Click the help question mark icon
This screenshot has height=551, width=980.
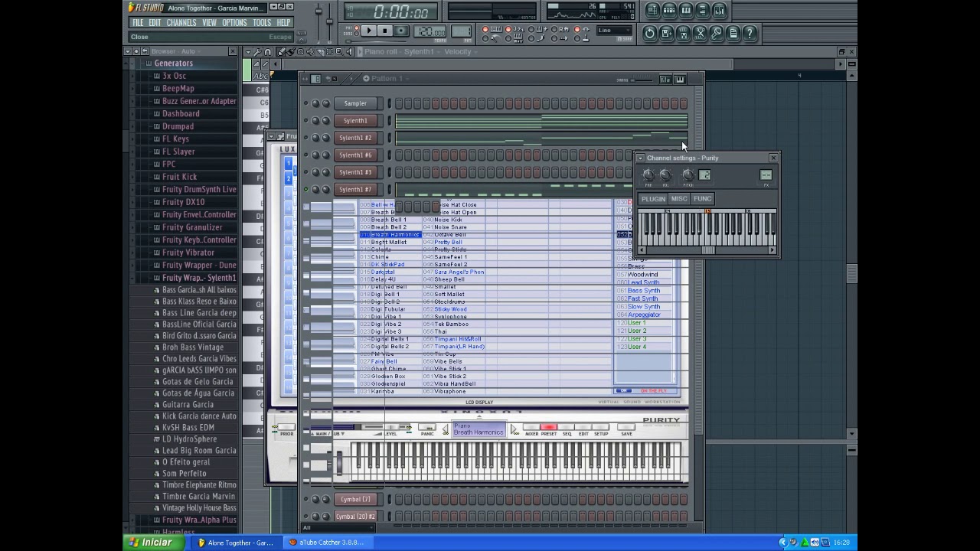[750, 33]
